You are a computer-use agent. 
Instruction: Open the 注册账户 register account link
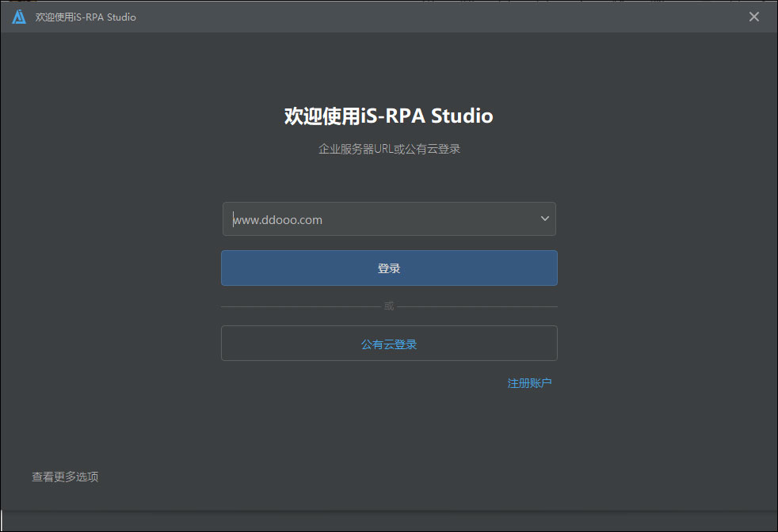tap(529, 383)
